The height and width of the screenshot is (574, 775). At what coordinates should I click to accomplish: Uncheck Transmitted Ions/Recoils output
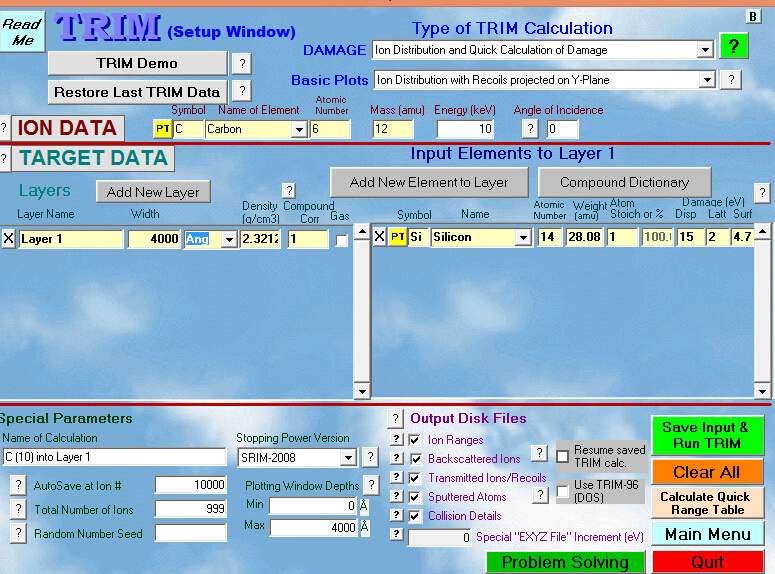(x=415, y=478)
